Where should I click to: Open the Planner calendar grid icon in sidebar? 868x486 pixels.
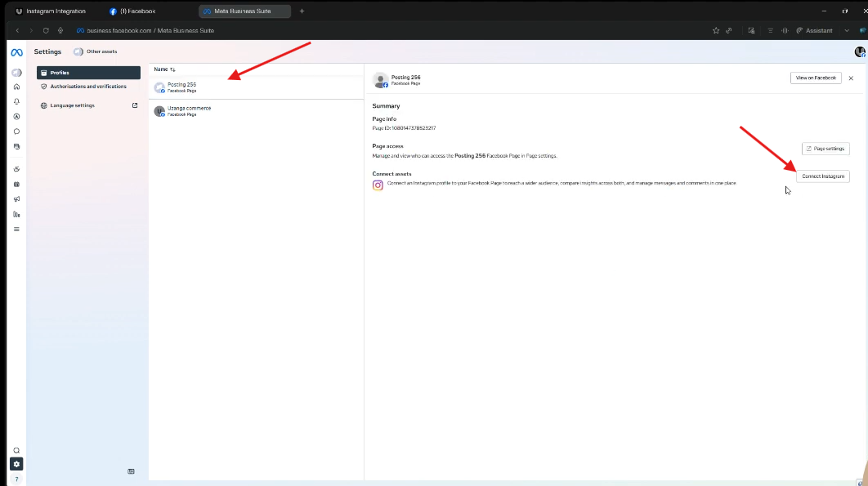[16, 185]
